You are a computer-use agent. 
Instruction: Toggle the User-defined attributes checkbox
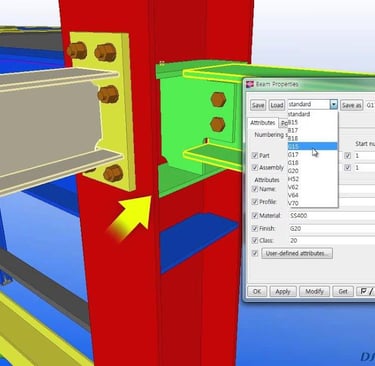255,253
